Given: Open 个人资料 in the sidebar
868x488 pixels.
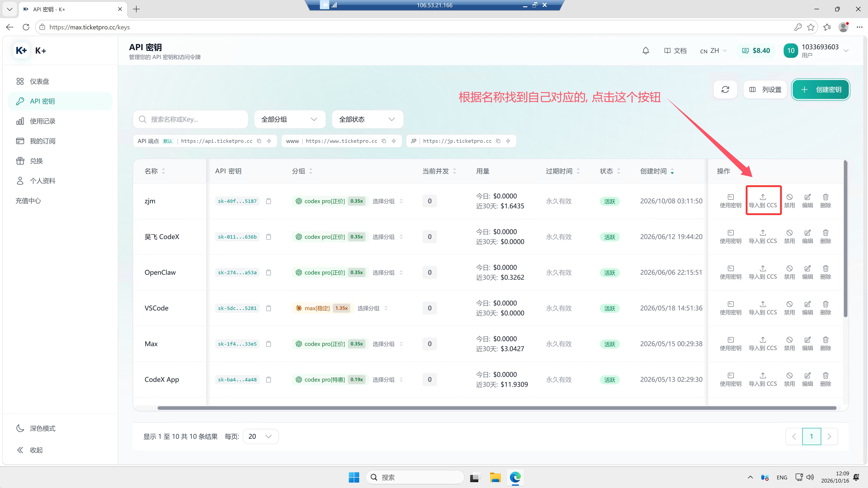Looking at the screenshot, I should pyautogui.click(x=60, y=181).
